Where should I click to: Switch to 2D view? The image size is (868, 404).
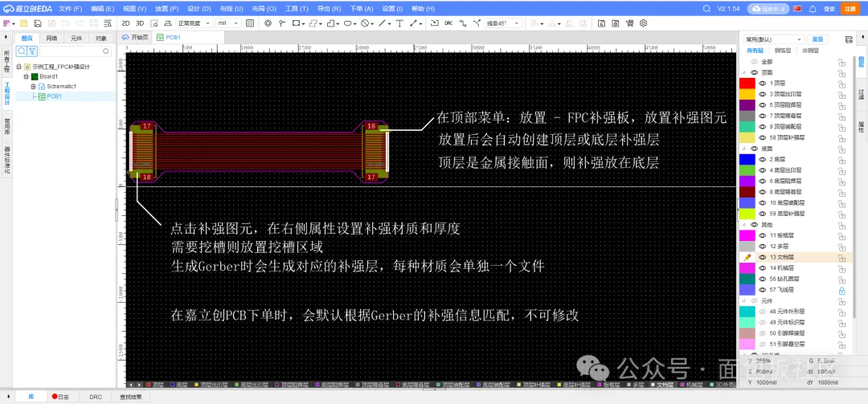[125, 23]
